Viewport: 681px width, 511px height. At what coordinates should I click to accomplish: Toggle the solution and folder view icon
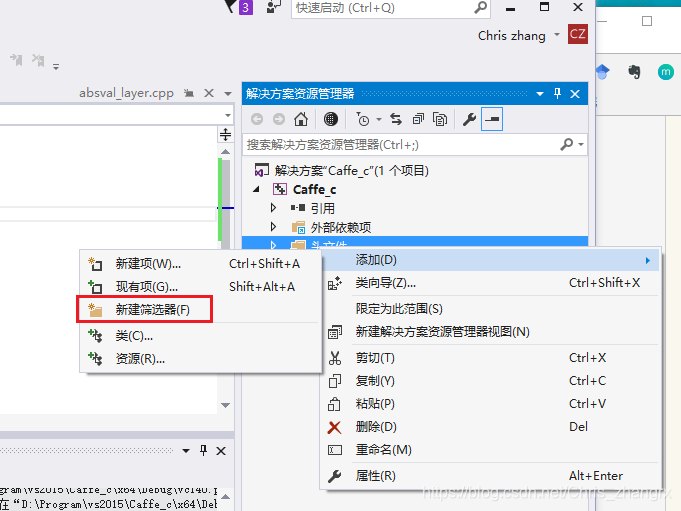pyautogui.click(x=331, y=119)
